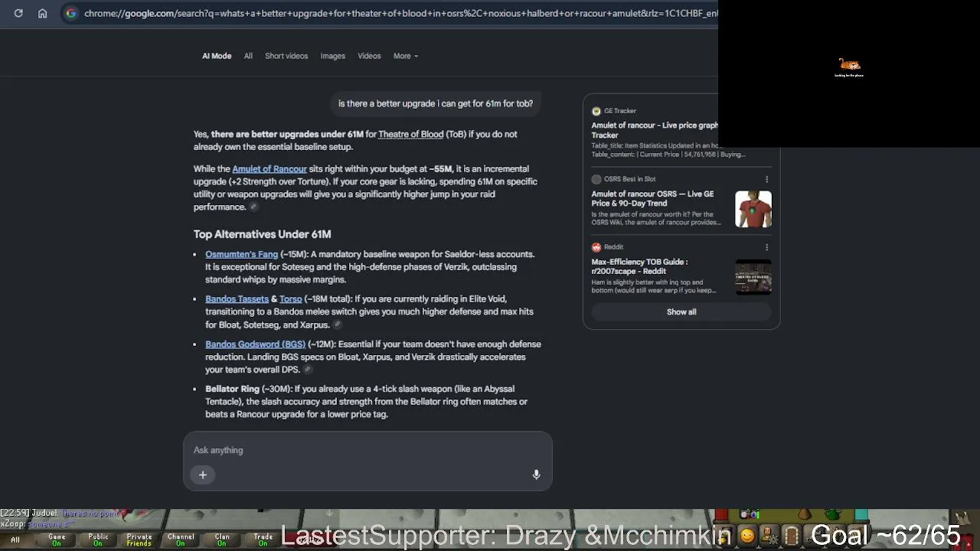Open the Osmumten's Fang link

(x=241, y=254)
